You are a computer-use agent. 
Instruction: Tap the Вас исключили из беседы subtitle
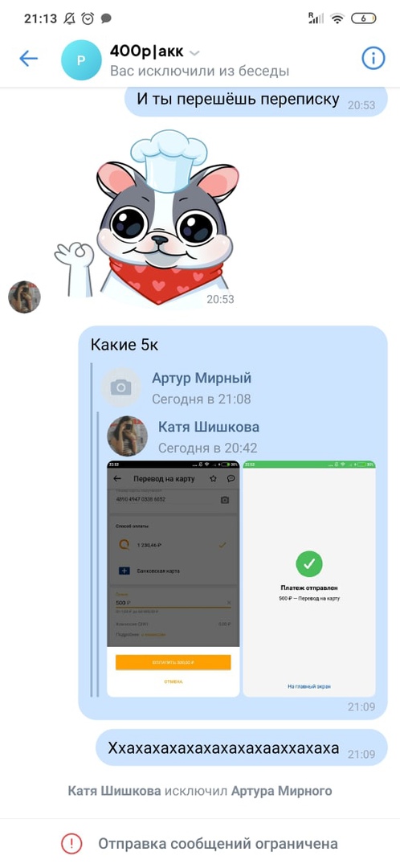[200, 71]
